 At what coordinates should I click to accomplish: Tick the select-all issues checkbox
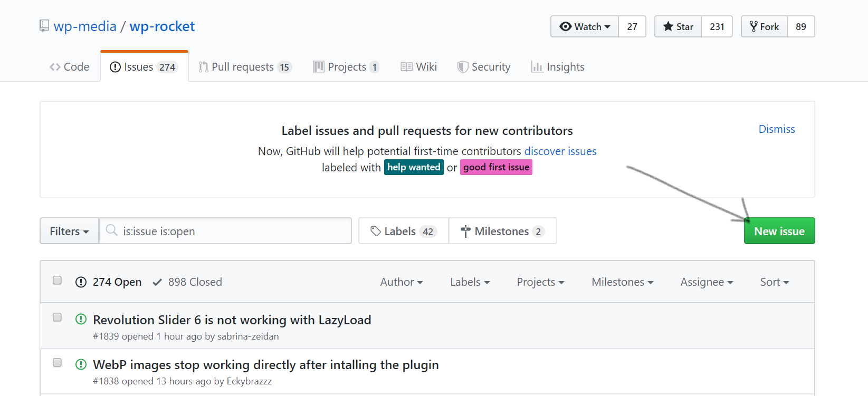(x=57, y=281)
